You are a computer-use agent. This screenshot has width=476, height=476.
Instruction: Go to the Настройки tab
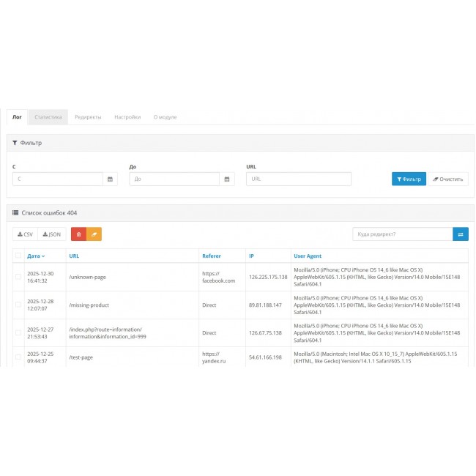pyautogui.click(x=127, y=117)
